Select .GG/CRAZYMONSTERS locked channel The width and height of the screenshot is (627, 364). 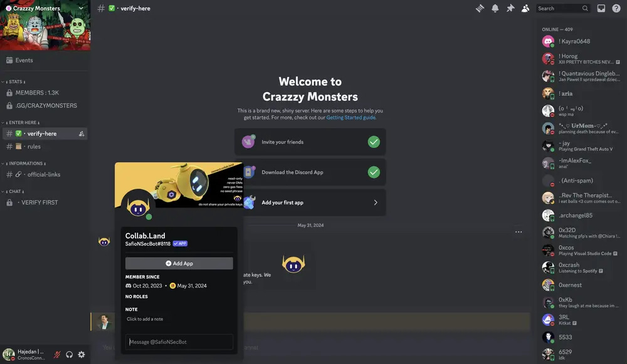click(45, 105)
